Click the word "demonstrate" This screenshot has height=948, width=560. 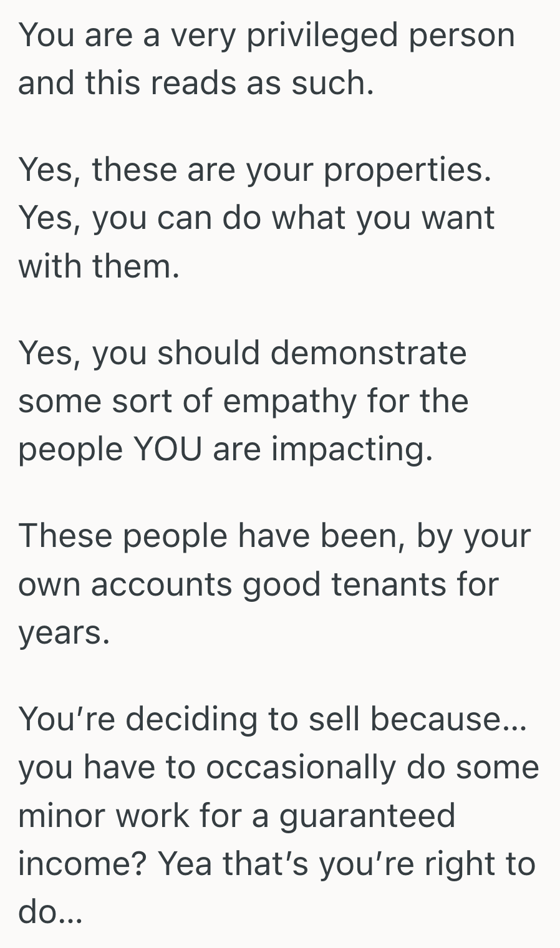tap(368, 352)
